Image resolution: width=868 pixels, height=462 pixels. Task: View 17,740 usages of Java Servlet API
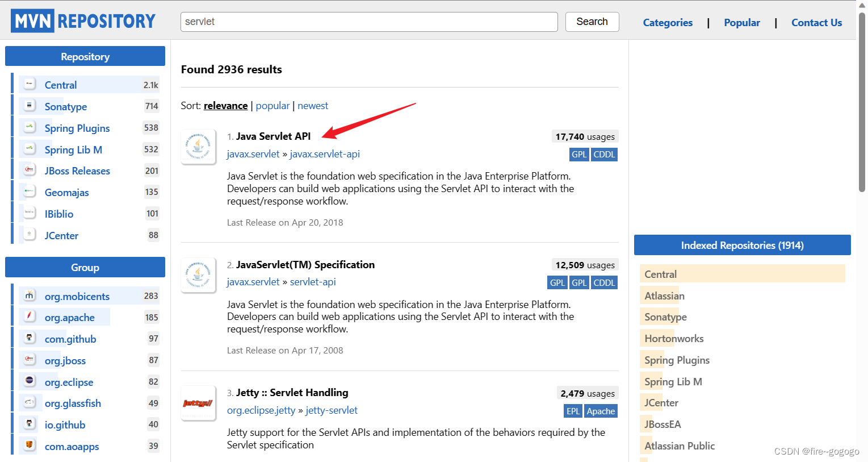(x=585, y=137)
